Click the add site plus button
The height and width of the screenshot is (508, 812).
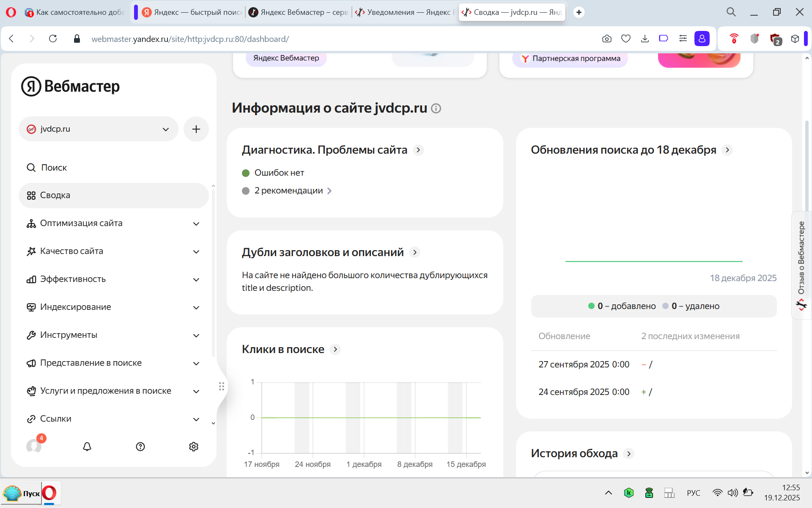coord(196,129)
